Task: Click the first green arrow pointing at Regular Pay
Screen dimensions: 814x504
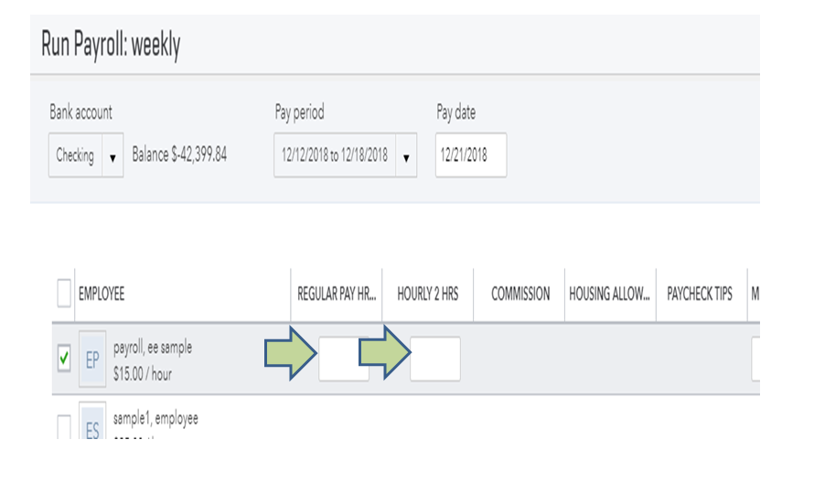Action: point(291,353)
